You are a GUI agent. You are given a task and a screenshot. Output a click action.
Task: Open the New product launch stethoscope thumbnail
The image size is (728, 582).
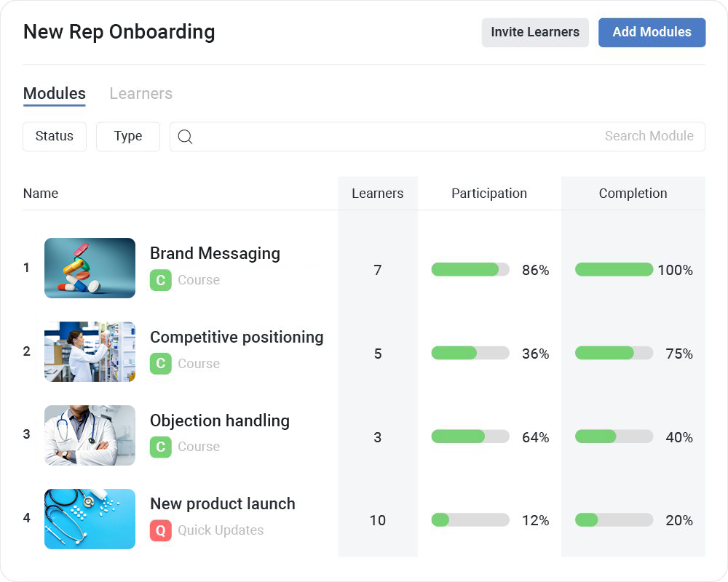[x=90, y=519]
